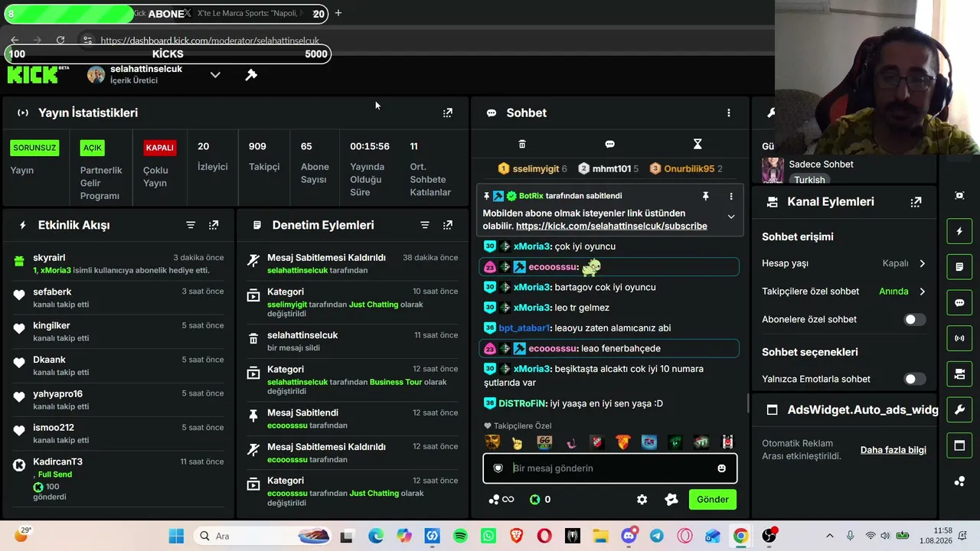This screenshot has height=551, width=980.
Task: Pop out the Etkinlik Akışı panel
Action: pyautogui.click(x=214, y=225)
